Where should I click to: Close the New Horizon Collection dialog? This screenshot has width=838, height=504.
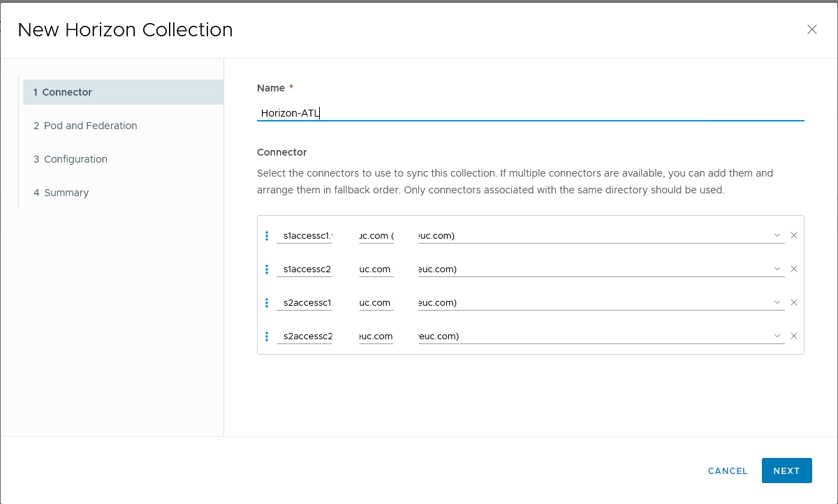[x=811, y=29]
